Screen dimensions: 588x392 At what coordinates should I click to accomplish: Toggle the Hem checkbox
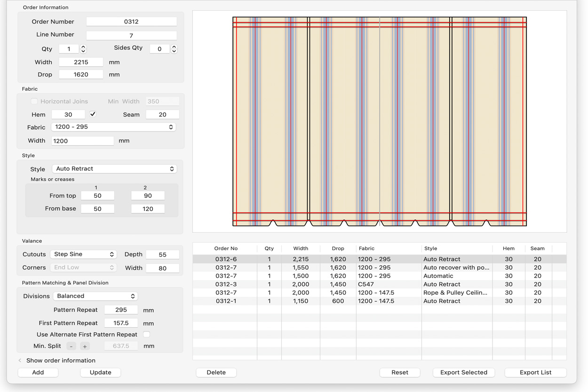(x=93, y=114)
